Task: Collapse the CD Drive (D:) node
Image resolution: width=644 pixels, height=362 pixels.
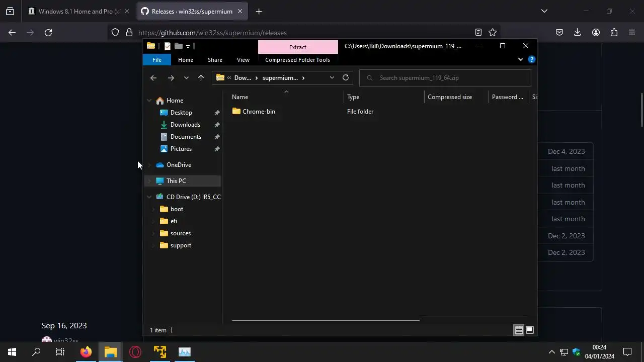Action: [x=149, y=197]
